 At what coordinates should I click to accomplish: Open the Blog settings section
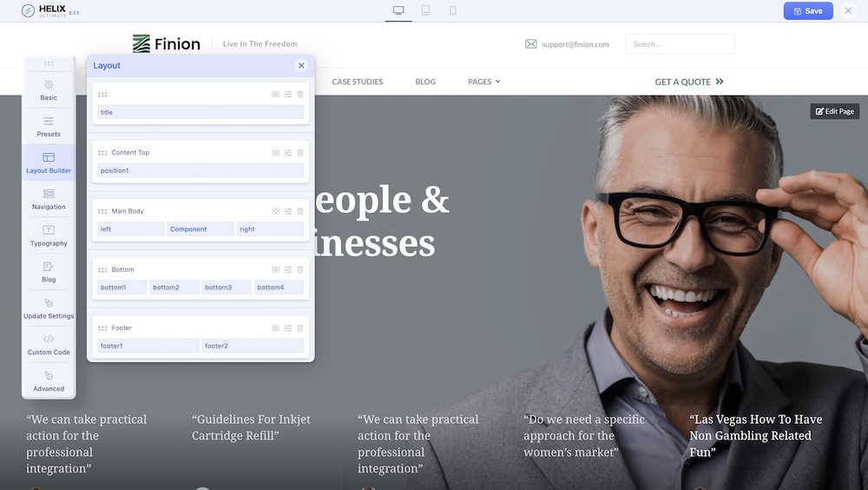tap(49, 272)
